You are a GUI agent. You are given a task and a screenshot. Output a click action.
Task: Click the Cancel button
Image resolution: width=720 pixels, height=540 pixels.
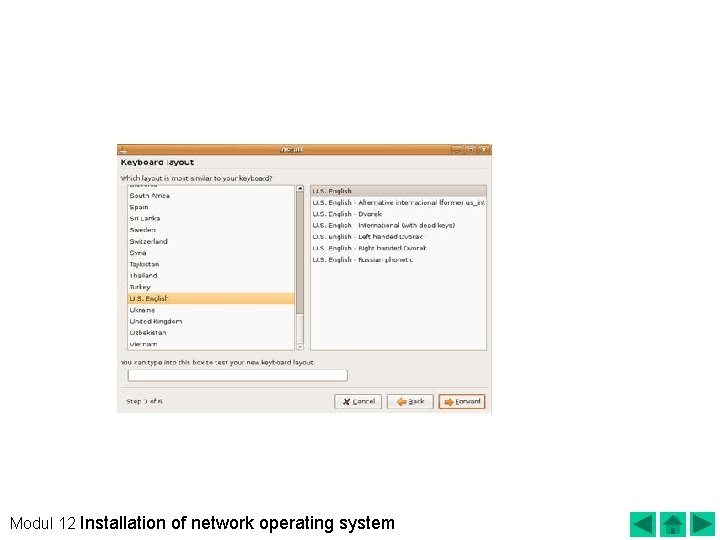pyautogui.click(x=358, y=402)
